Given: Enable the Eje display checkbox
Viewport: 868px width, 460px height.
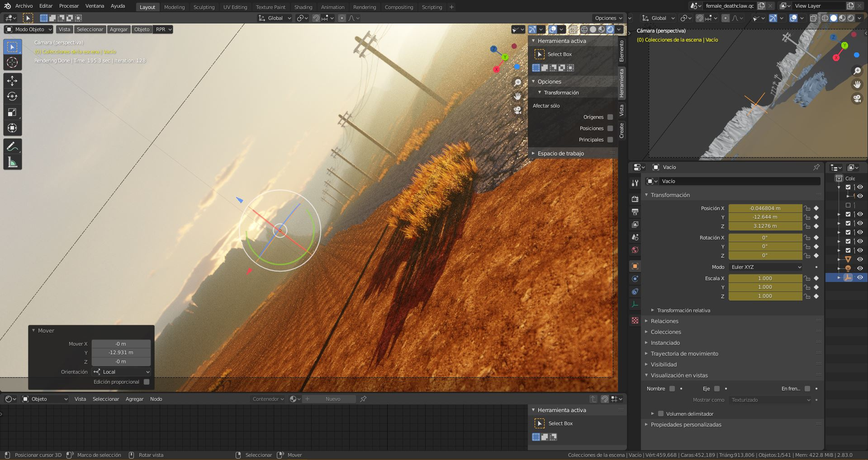Looking at the screenshot, I should (717, 389).
